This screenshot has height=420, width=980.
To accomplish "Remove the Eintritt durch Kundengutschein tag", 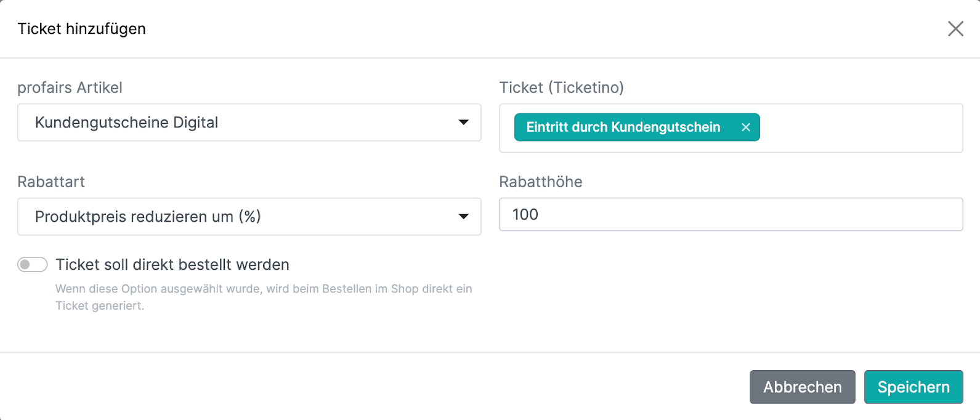I will pyautogui.click(x=745, y=127).
